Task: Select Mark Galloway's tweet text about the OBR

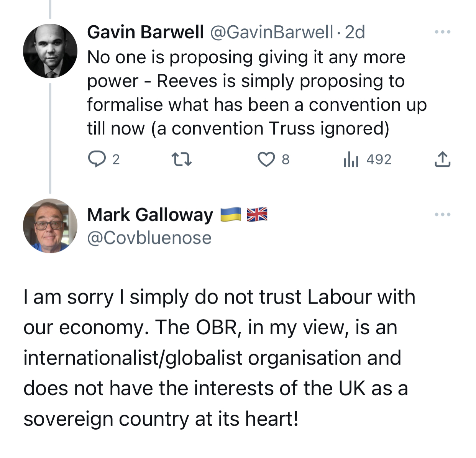Action: 219,358
